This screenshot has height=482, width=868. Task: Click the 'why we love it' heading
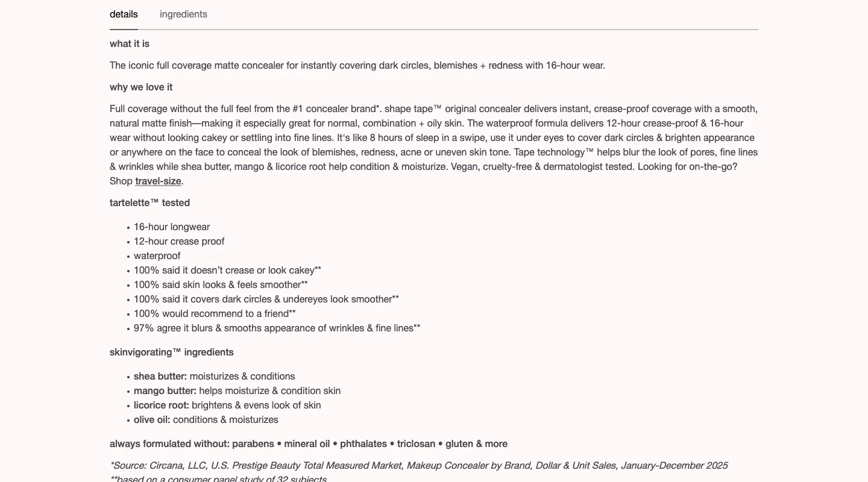(x=141, y=87)
